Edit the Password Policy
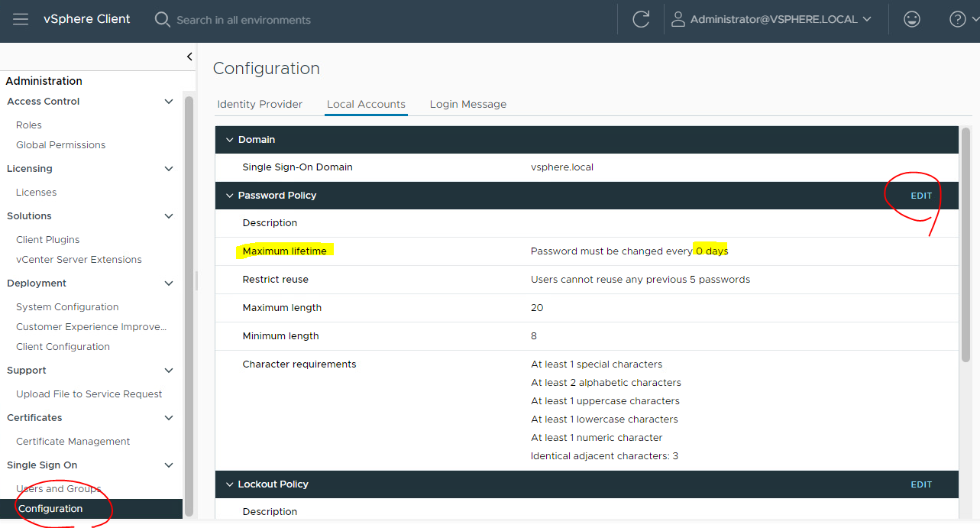 point(921,196)
